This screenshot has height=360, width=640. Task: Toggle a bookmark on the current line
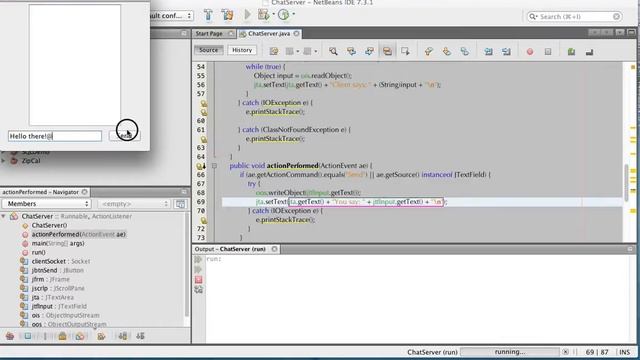pyautogui.click(x=464, y=51)
